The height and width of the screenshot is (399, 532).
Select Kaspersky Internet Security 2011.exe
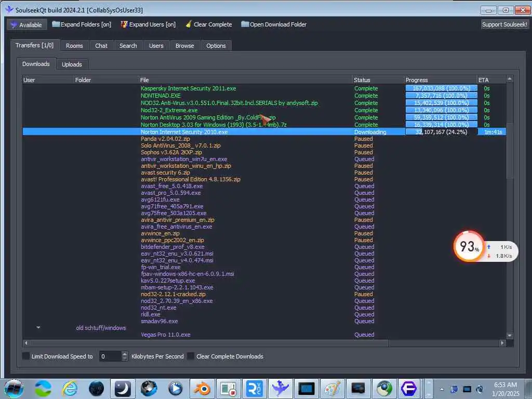[x=188, y=88]
